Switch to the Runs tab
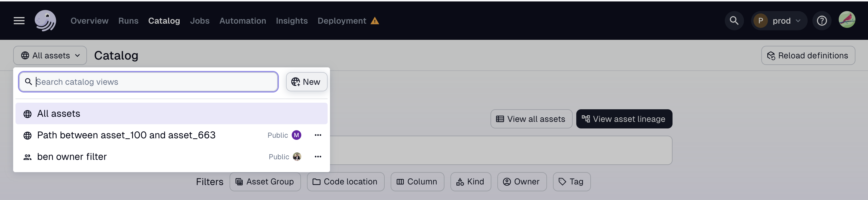The image size is (868, 200). click(128, 21)
